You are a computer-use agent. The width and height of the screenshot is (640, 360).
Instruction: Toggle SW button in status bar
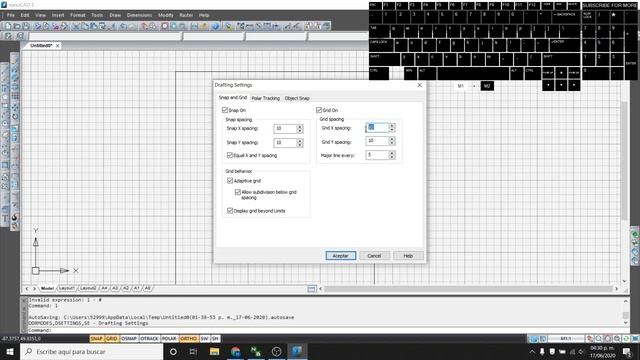coord(204,338)
